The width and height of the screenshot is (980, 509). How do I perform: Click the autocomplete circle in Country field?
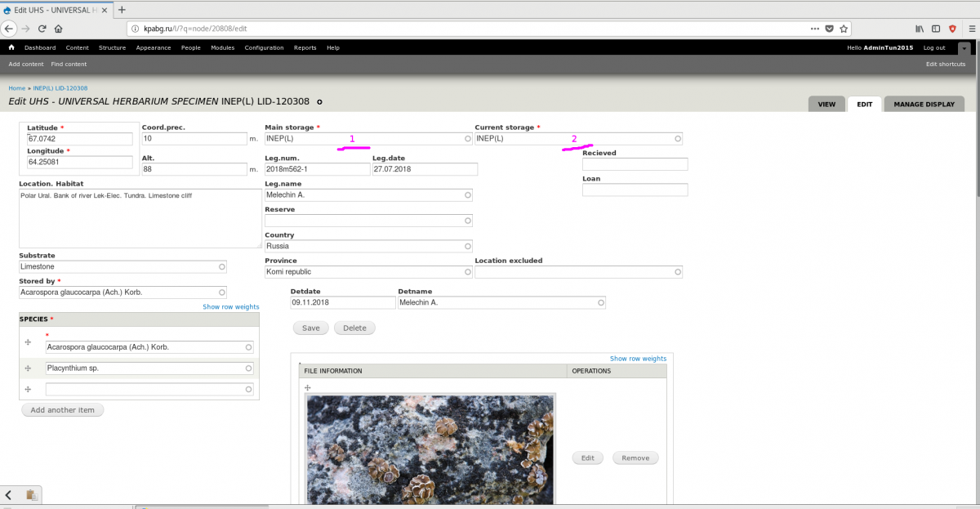pyautogui.click(x=467, y=246)
